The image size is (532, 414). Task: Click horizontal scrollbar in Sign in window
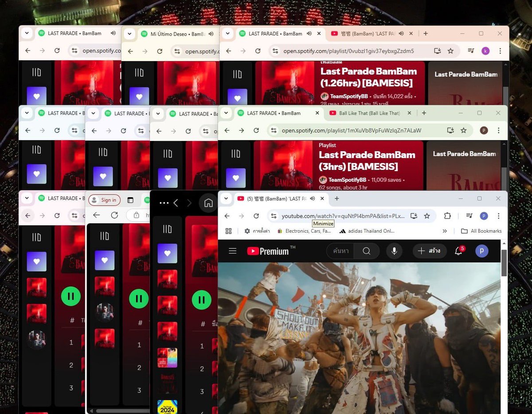pos(122,411)
